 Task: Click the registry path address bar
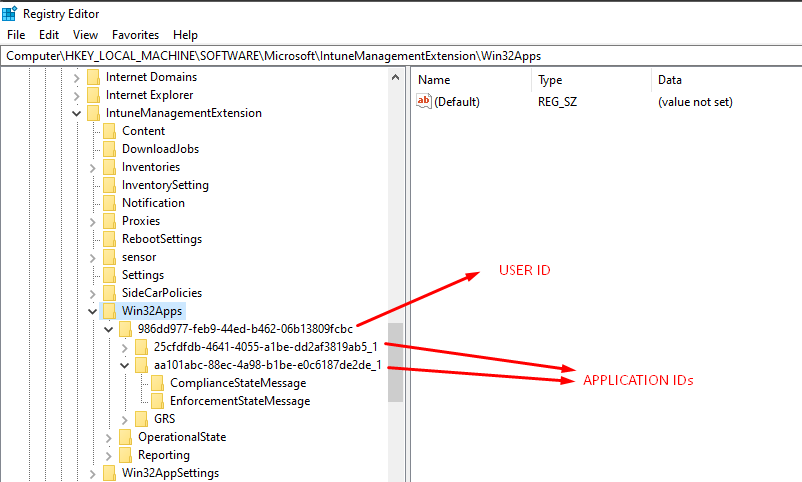[x=401, y=56]
